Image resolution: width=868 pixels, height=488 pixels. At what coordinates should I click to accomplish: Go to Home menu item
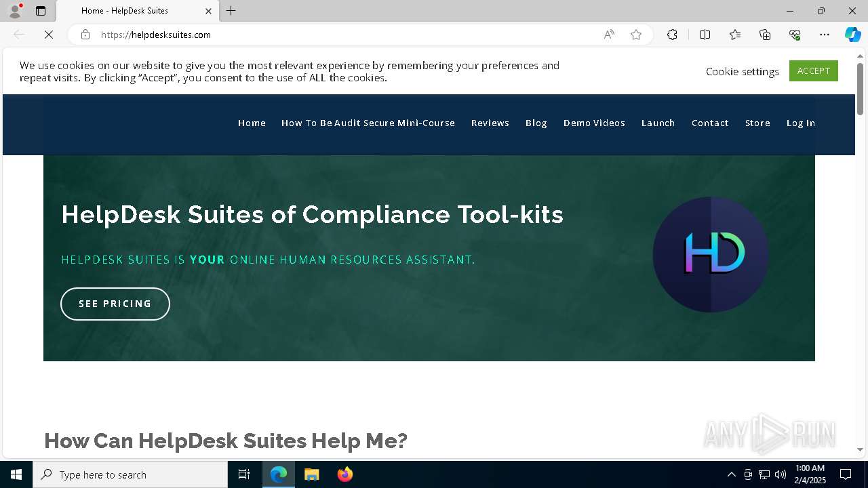[252, 123]
